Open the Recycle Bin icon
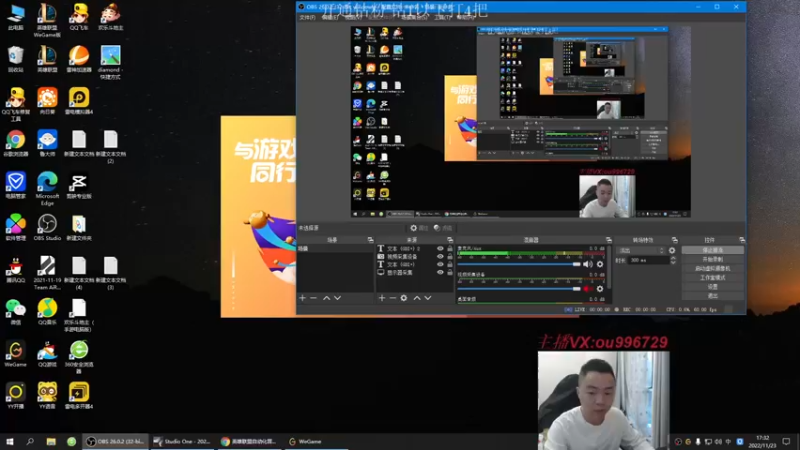 [x=15, y=59]
